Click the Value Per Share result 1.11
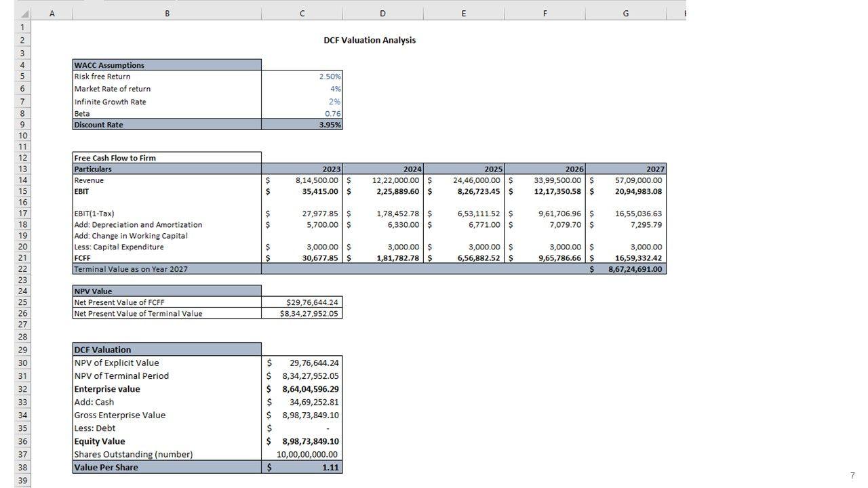 [x=302, y=468]
